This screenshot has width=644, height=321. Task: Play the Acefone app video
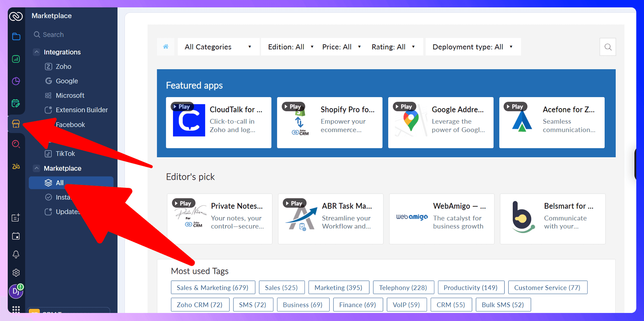[x=515, y=107]
